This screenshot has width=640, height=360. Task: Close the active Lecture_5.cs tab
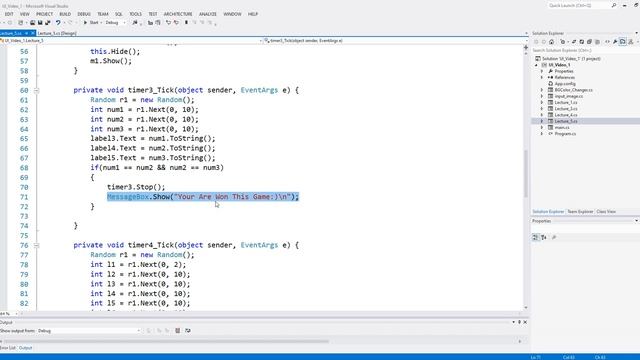pyautogui.click(x=33, y=33)
